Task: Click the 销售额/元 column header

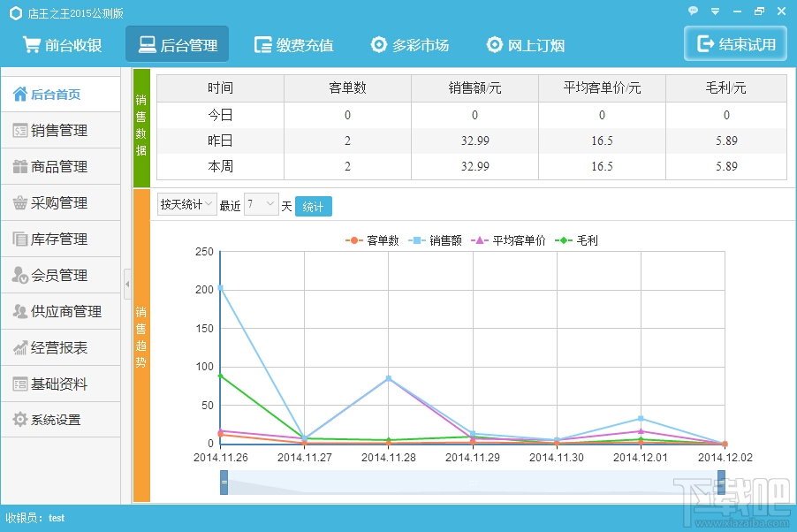Action: (x=474, y=88)
